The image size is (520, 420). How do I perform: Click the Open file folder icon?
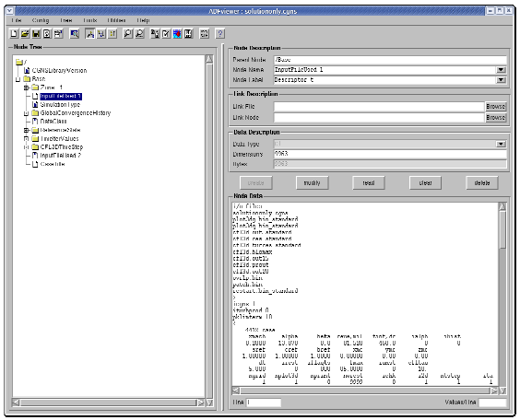click(x=25, y=33)
